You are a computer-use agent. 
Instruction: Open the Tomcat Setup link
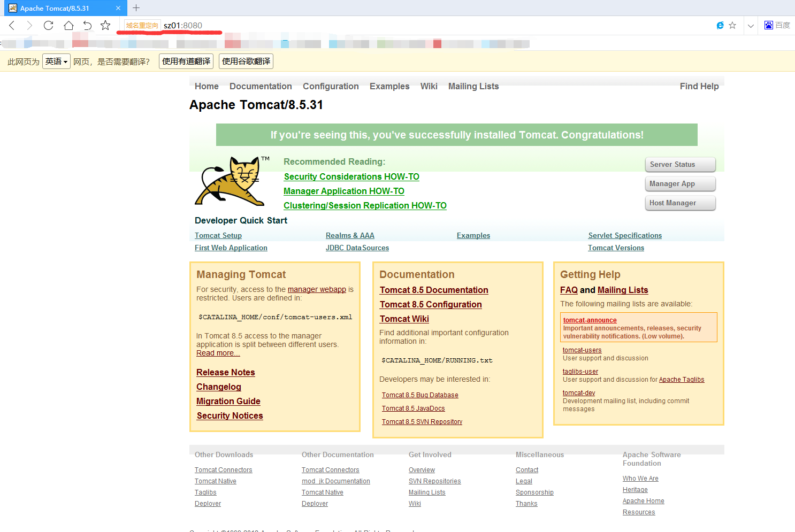point(218,235)
